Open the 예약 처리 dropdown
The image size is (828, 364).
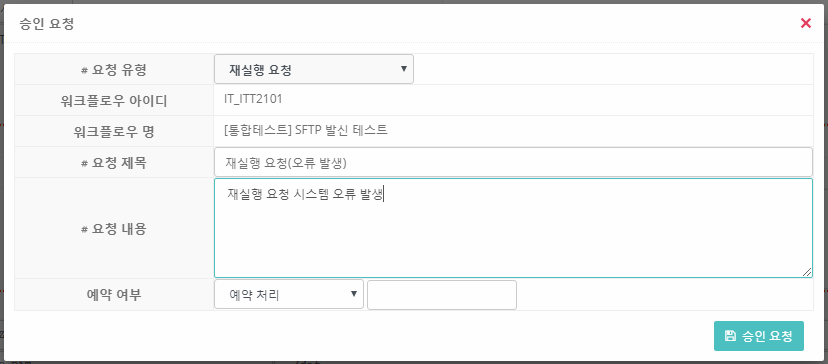click(289, 294)
